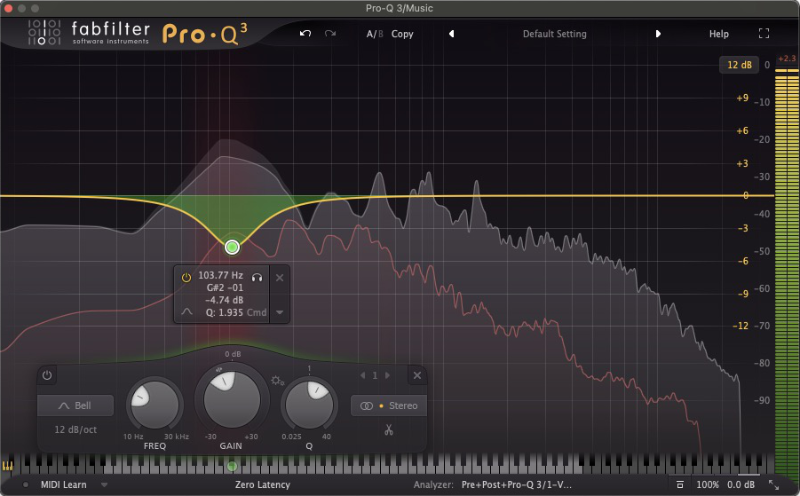800x496 pixels.
Task: Open the Help menu
Action: (x=719, y=34)
